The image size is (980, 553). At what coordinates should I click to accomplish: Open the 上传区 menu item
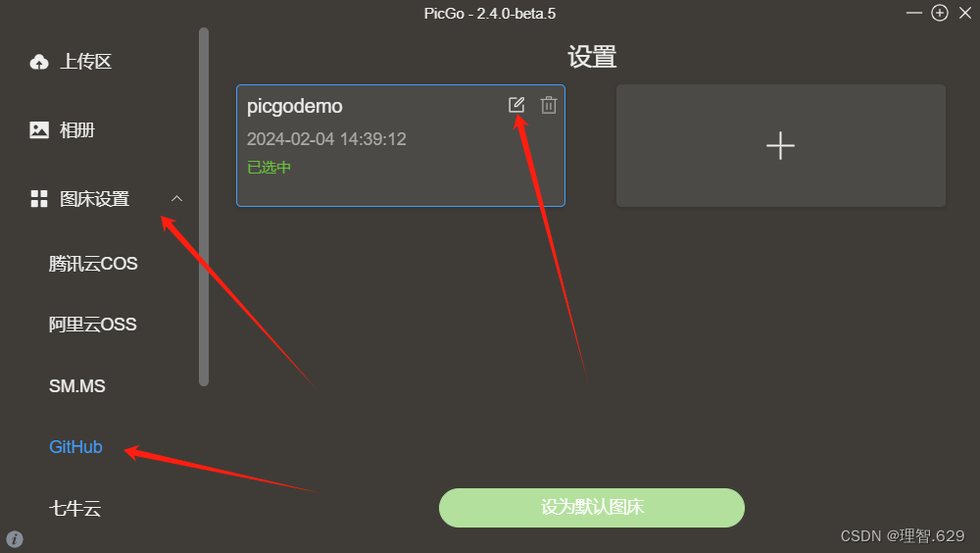(85, 62)
